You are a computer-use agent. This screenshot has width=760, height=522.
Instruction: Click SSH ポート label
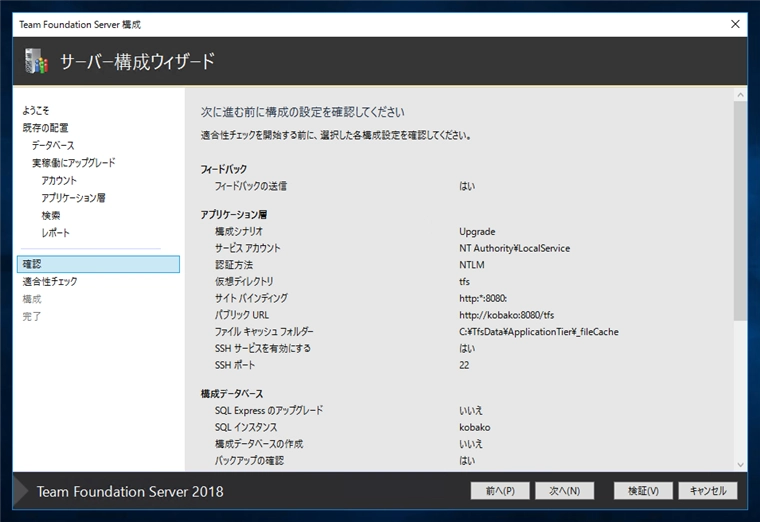click(235, 365)
